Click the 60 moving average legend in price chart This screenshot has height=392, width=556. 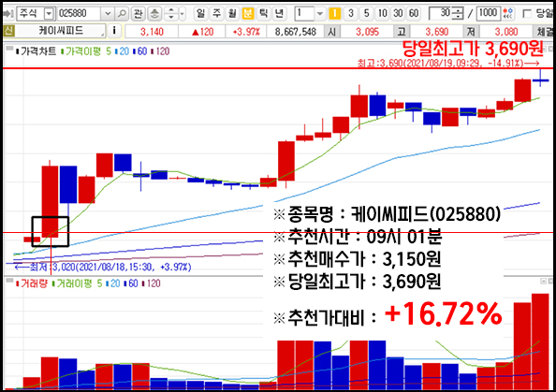click(x=140, y=51)
